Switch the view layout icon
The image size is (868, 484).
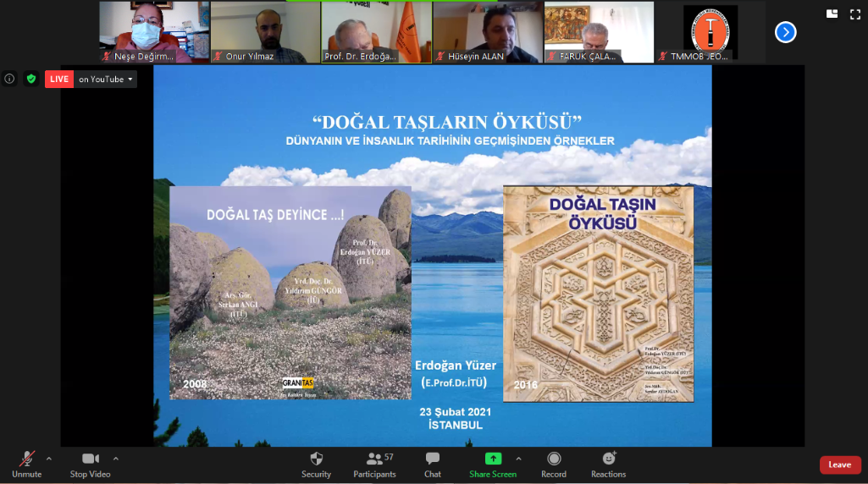[x=832, y=14]
